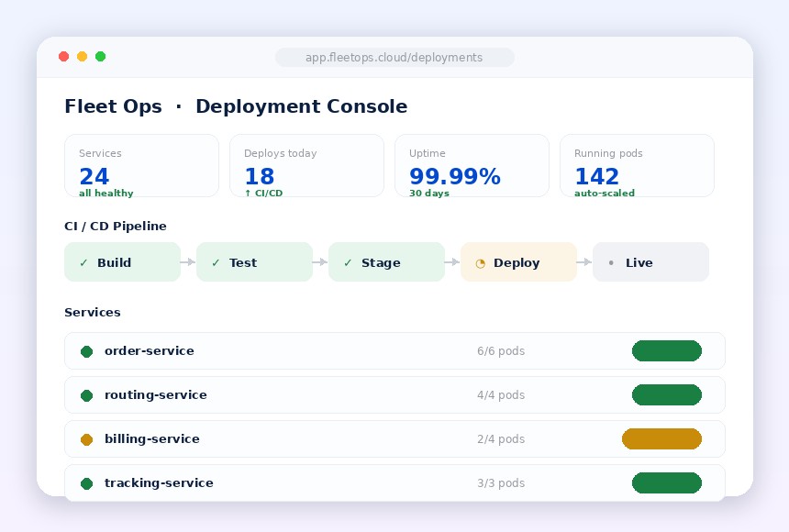Select the Build pipeline stage
The image size is (789, 532).
(122, 261)
